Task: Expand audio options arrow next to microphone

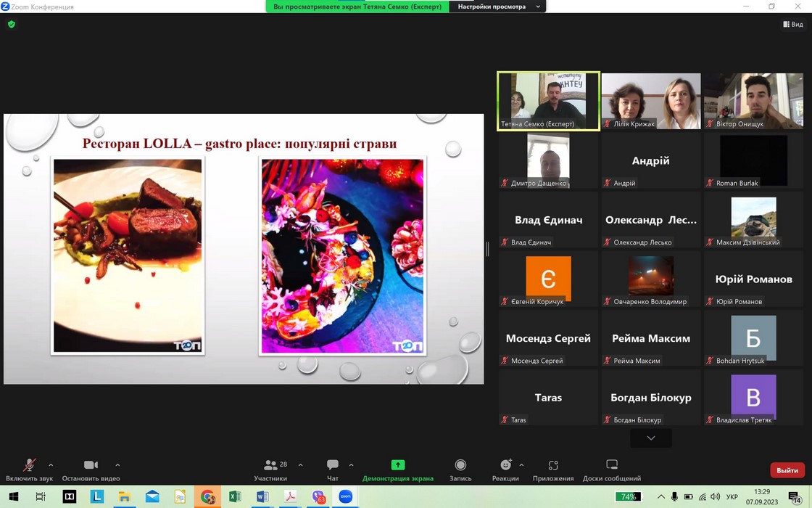Action: tap(51, 465)
